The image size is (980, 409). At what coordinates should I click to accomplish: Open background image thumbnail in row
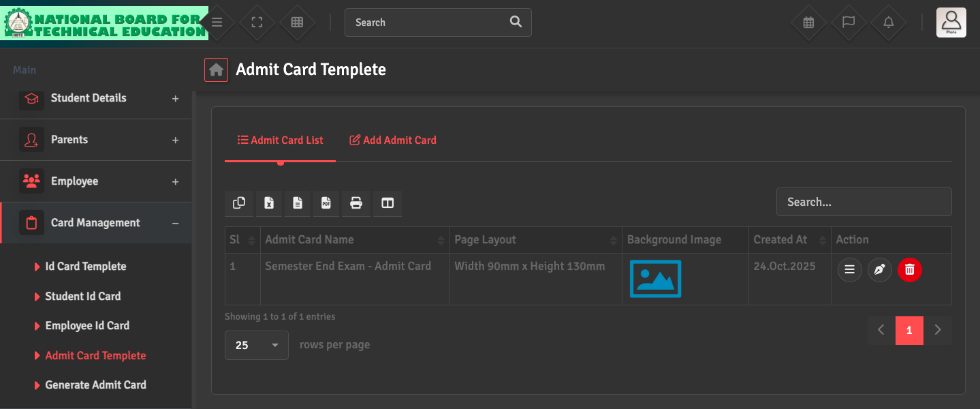(x=655, y=279)
